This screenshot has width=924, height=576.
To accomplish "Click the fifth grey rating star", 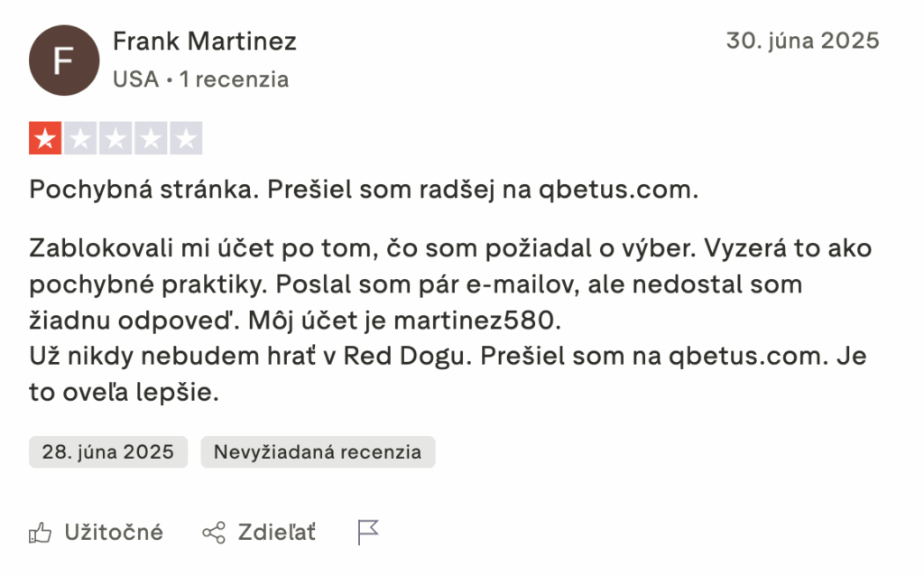I will [186, 139].
